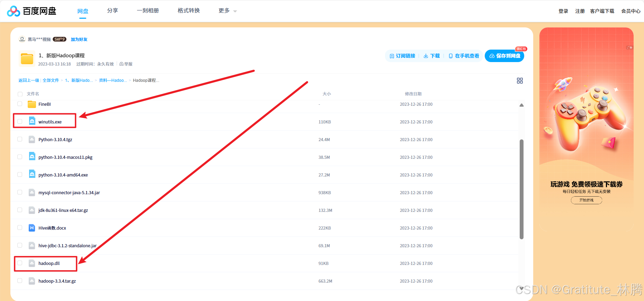Tick the checkbox for Hive函数.docx
This screenshot has height=301, width=644.
click(x=20, y=227)
